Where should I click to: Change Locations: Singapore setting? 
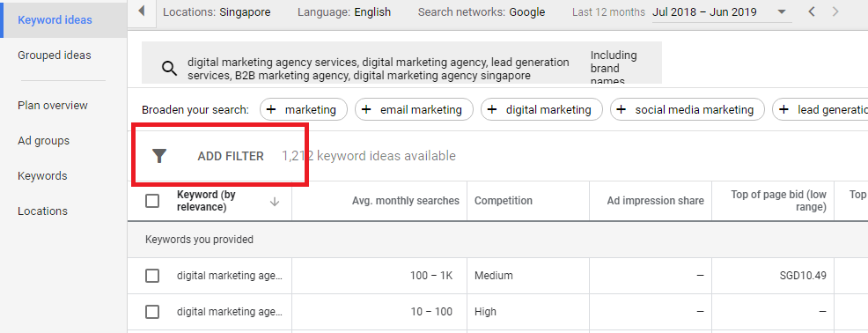pyautogui.click(x=217, y=12)
